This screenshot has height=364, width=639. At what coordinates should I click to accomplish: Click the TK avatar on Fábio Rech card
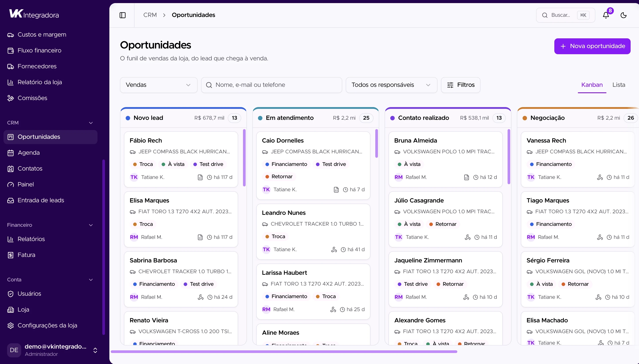click(134, 177)
